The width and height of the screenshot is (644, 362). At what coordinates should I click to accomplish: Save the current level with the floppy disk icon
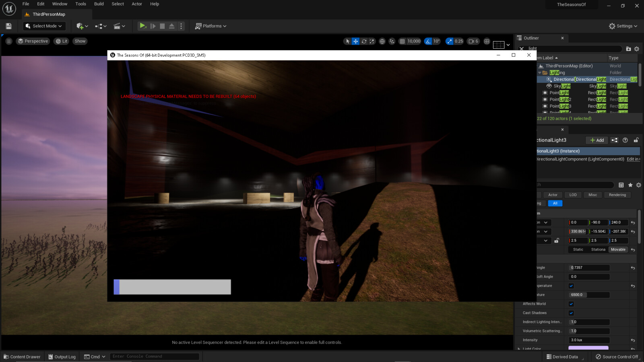[8, 26]
